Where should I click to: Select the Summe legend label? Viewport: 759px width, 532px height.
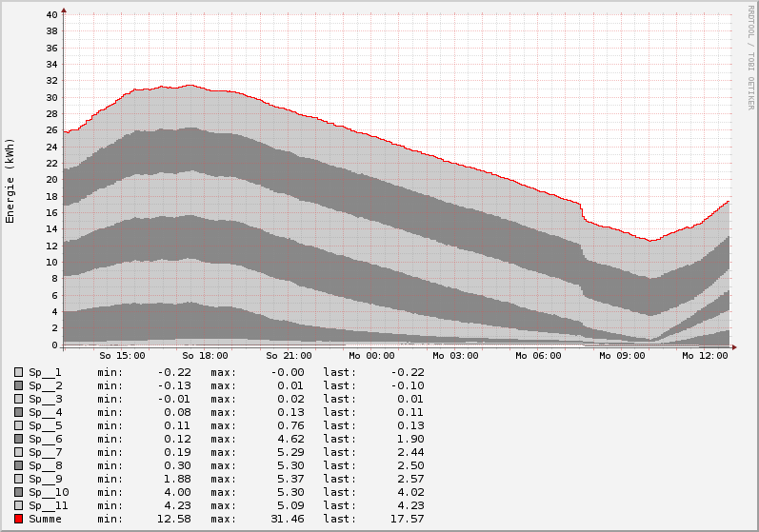click(x=45, y=519)
